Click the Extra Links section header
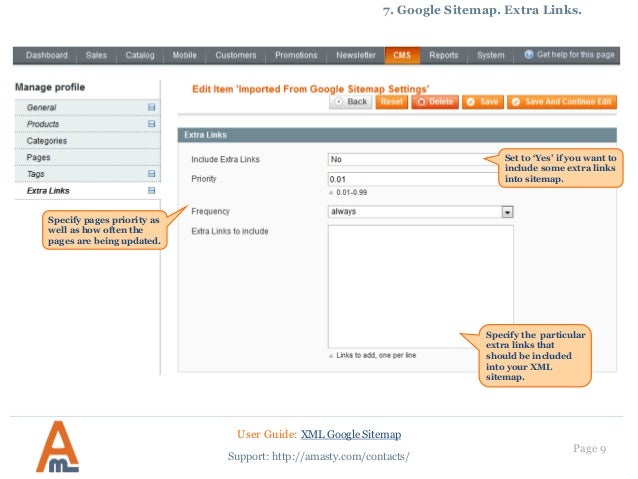Screen dimensions: 638x479 (397, 135)
